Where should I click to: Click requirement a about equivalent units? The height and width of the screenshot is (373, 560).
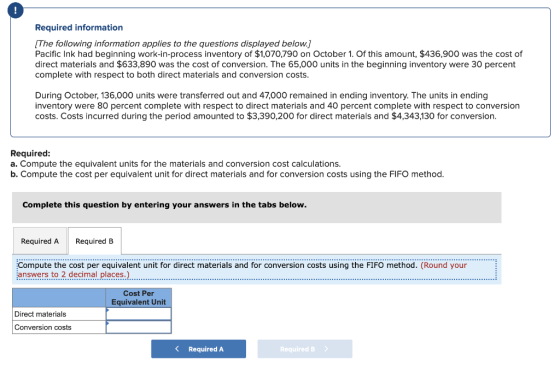tap(175, 164)
